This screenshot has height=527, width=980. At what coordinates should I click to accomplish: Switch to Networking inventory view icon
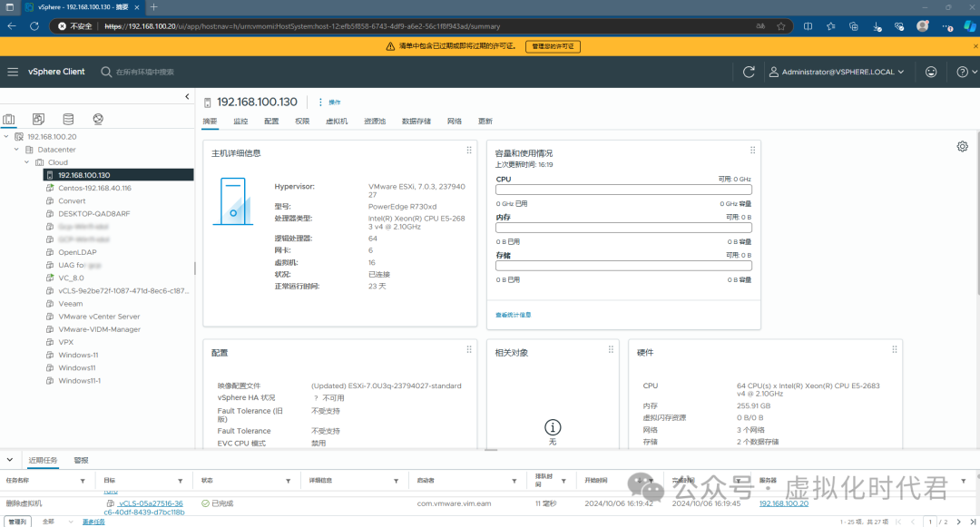pyautogui.click(x=98, y=119)
